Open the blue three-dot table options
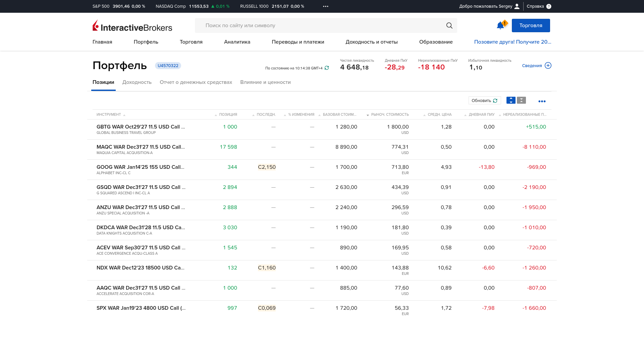 [x=542, y=101]
